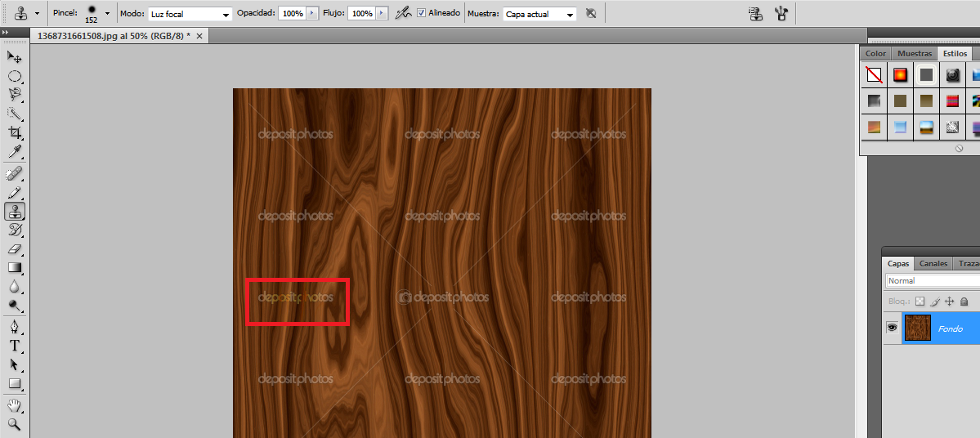Select the Rectangle shape tool
Screen dimensions: 980x438
point(15,383)
